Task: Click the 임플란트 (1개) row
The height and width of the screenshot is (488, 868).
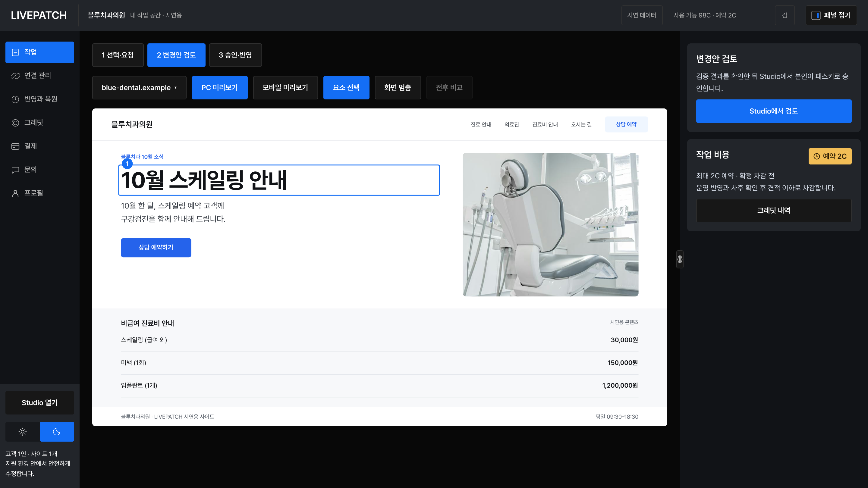Action: coord(379,386)
